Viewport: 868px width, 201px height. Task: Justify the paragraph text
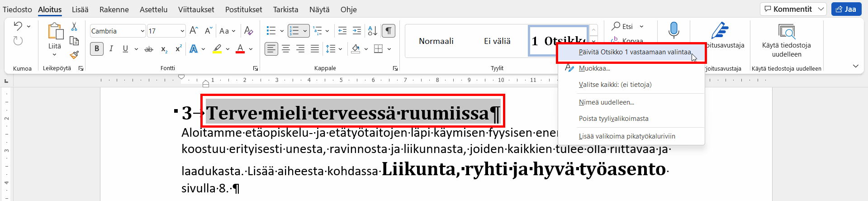(x=315, y=49)
